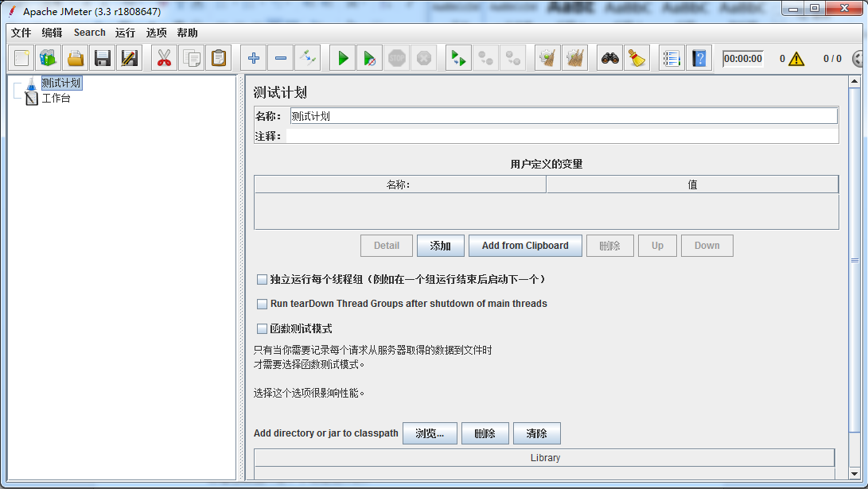Click the Remote shutdown all icon
Image resolution: width=868 pixels, height=489 pixels.
coord(512,57)
